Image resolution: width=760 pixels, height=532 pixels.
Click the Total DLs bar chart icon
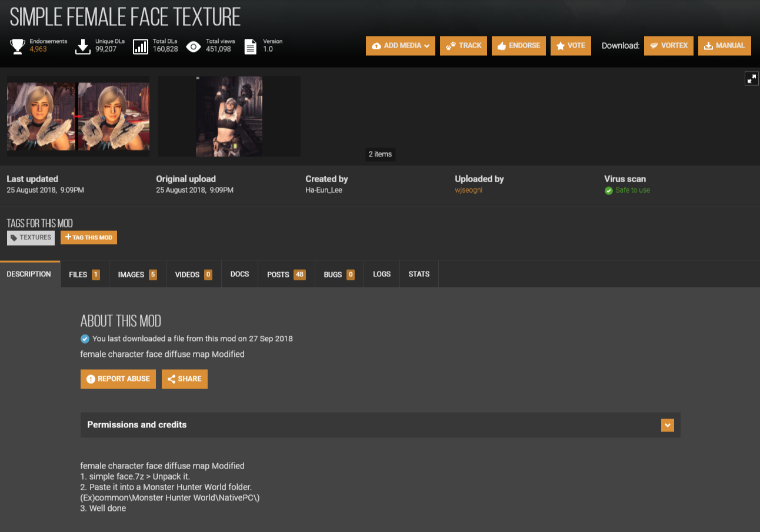pos(141,46)
